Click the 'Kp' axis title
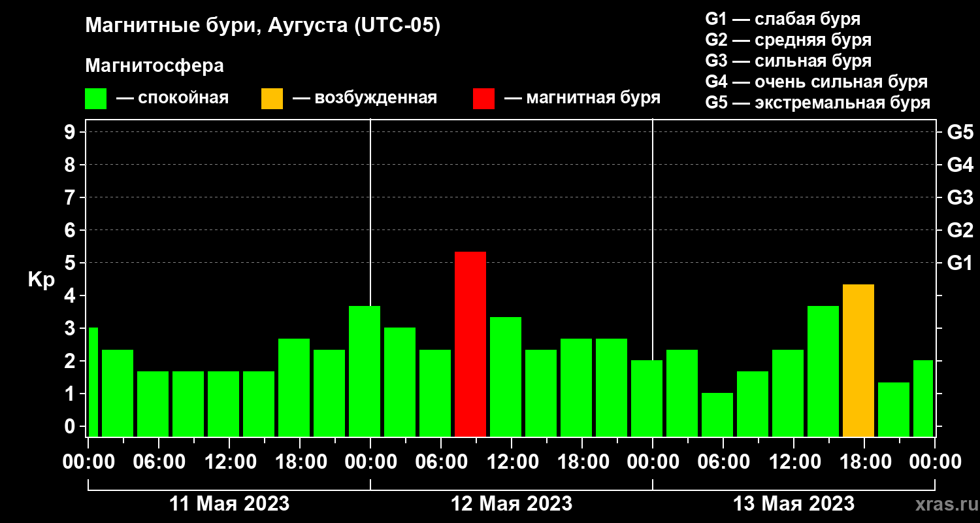The height and width of the screenshot is (523, 980). click(x=41, y=279)
